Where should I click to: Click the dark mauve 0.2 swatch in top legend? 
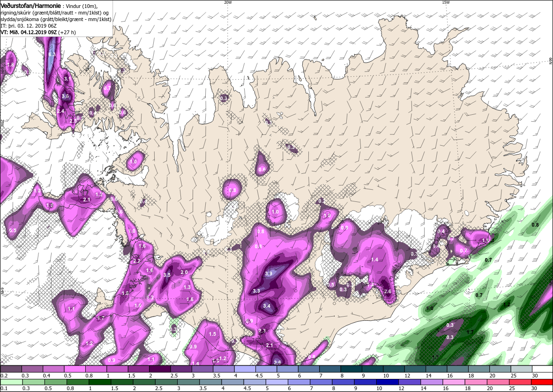coord(11,369)
